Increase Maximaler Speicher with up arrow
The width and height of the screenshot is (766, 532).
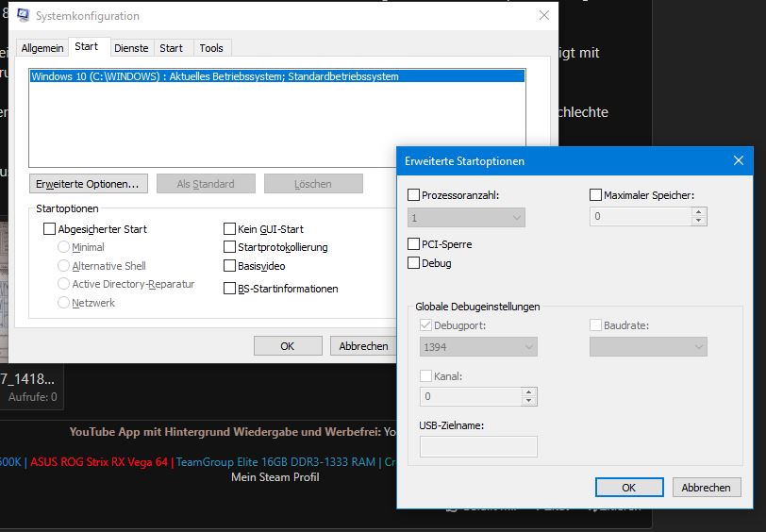point(699,212)
